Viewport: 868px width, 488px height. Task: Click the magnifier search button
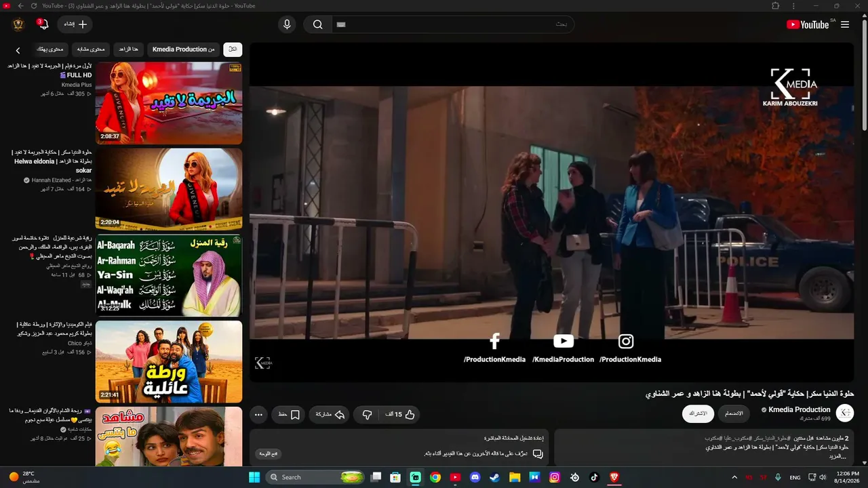tap(317, 24)
